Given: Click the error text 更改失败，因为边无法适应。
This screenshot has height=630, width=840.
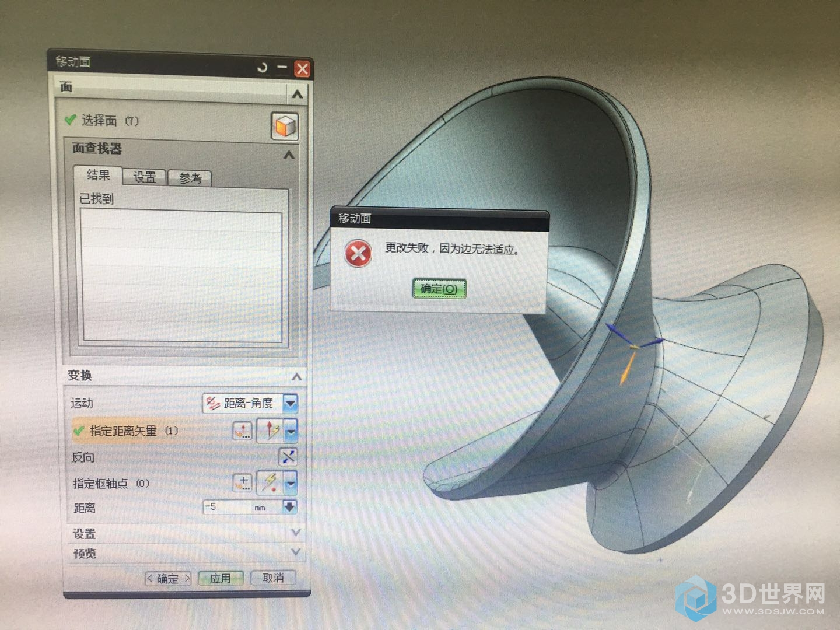Looking at the screenshot, I should (x=452, y=249).
